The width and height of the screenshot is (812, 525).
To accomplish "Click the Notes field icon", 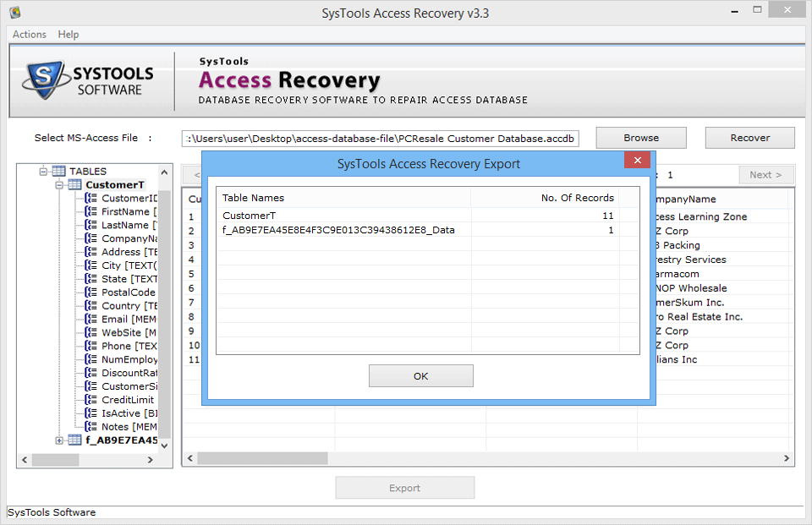I will click(x=91, y=427).
